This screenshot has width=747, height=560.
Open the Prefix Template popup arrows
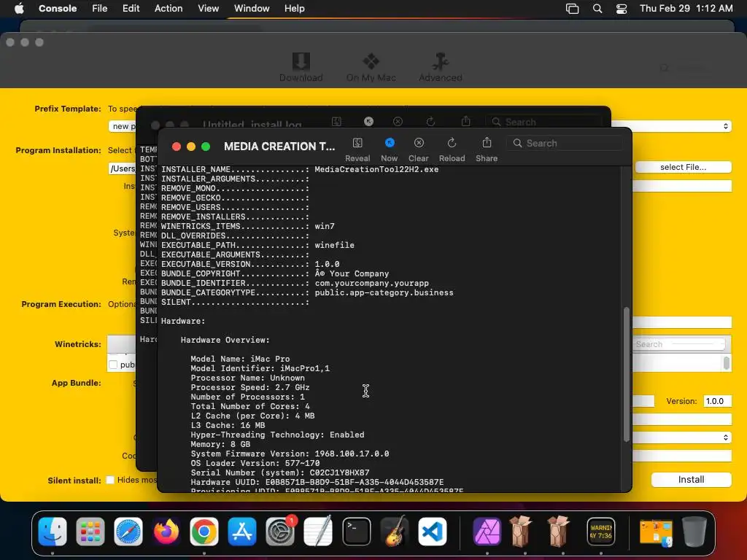pyautogui.click(x=726, y=126)
